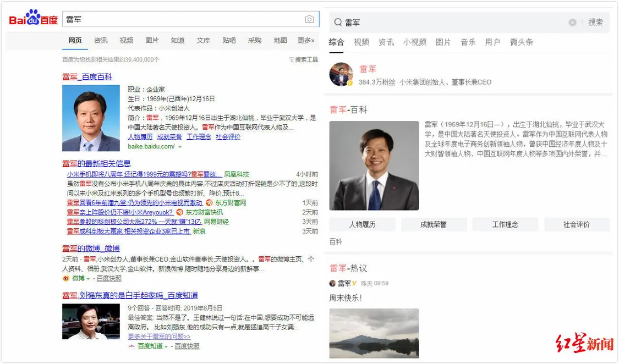
Task: Open the lake landscape photo in 热议 post
Action: 374,333
